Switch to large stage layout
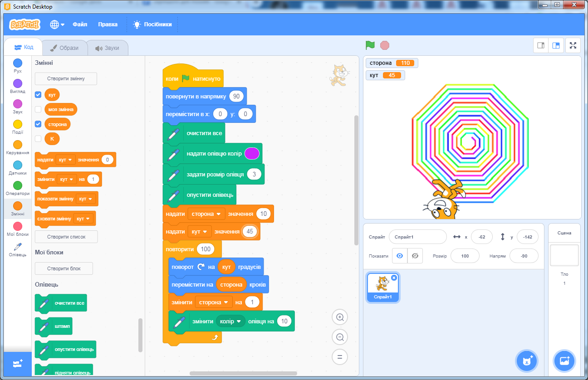This screenshot has width=588, height=380. click(x=555, y=45)
